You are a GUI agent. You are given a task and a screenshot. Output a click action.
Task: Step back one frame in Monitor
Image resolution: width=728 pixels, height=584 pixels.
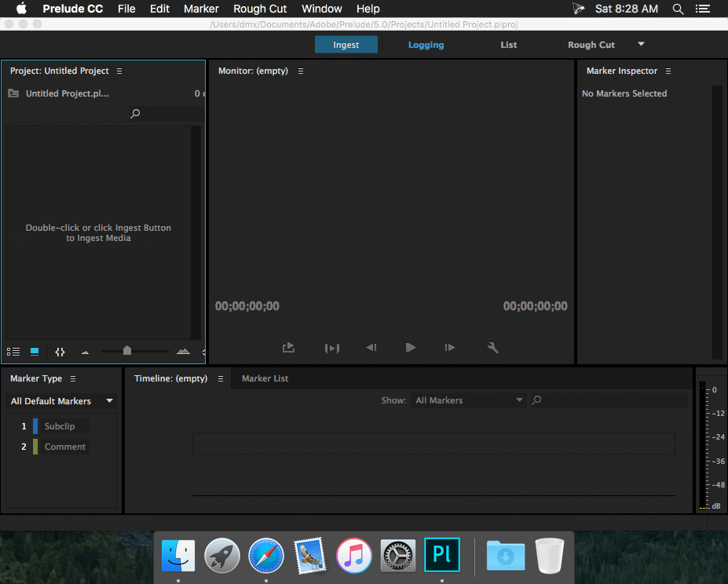point(371,347)
